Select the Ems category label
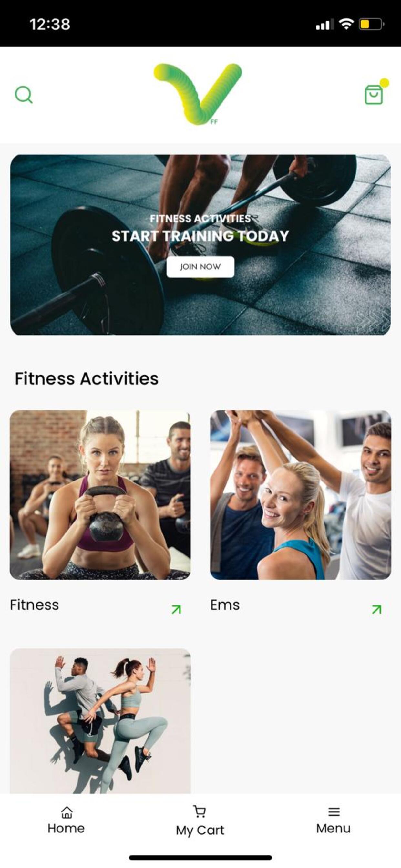Screen dimensions: 401x868 (225, 605)
